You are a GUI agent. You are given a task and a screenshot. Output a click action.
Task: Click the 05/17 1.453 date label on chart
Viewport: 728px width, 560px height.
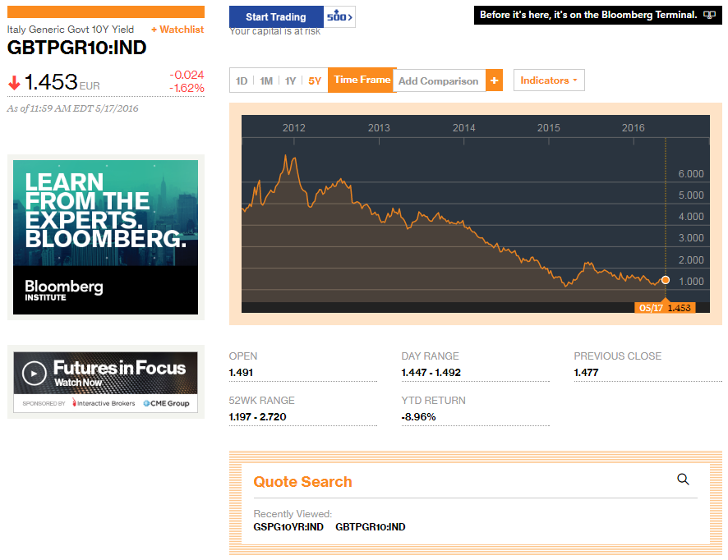click(x=665, y=308)
